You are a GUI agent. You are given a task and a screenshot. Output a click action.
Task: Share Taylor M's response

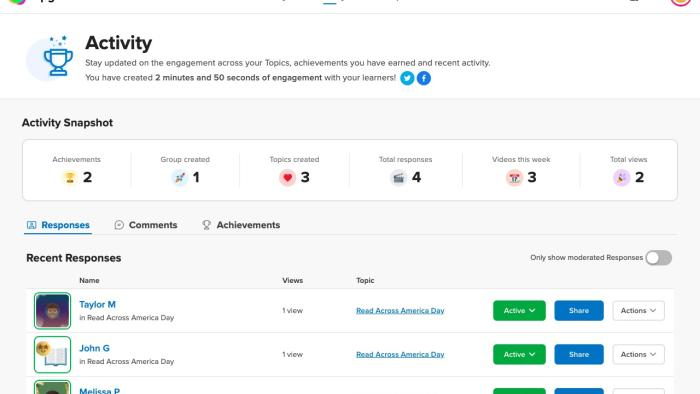[x=579, y=311]
